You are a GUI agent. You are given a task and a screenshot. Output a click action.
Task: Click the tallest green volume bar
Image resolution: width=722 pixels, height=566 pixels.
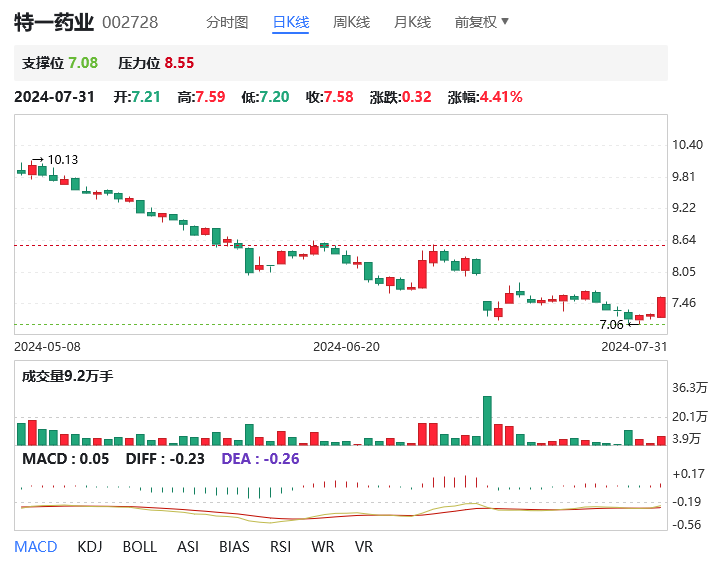[x=487, y=421]
